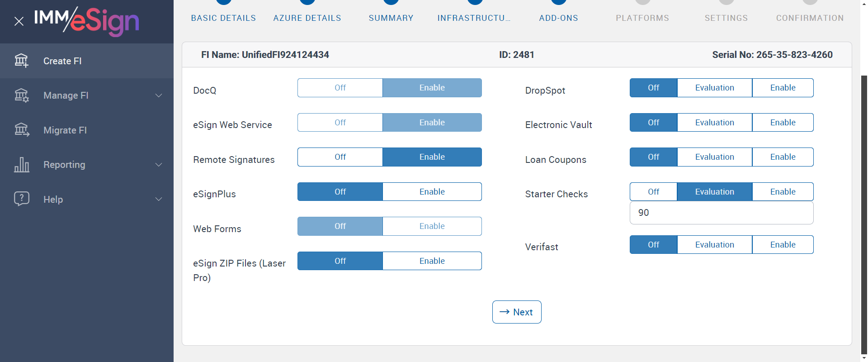Turn DropSpot Off
Viewport: 868px width, 362px height.
(x=654, y=88)
